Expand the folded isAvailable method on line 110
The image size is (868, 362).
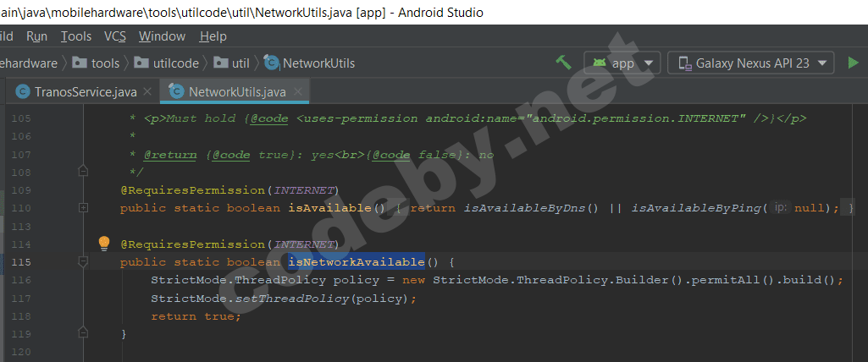coord(83,208)
